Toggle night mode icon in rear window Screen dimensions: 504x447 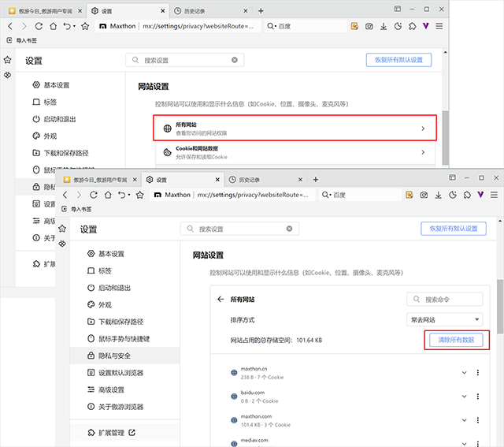point(398,26)
